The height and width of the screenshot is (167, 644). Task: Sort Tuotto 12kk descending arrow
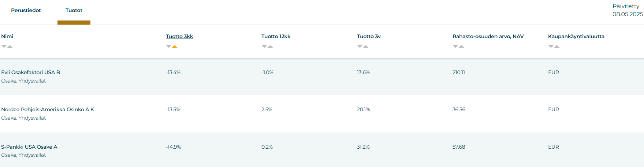click(x=264, y=47)
